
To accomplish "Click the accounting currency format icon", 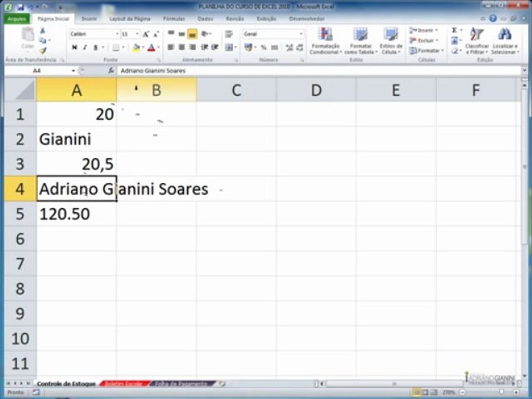I will [x=248, y=48].
